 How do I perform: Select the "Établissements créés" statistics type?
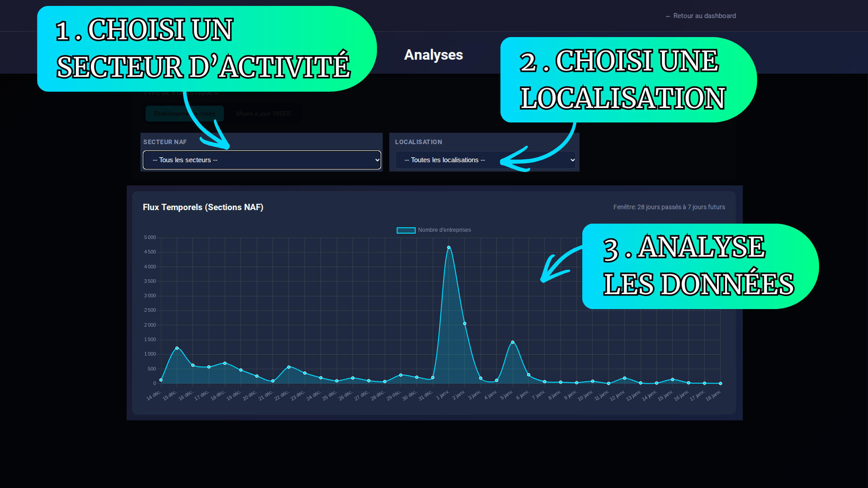coord(184,113)
